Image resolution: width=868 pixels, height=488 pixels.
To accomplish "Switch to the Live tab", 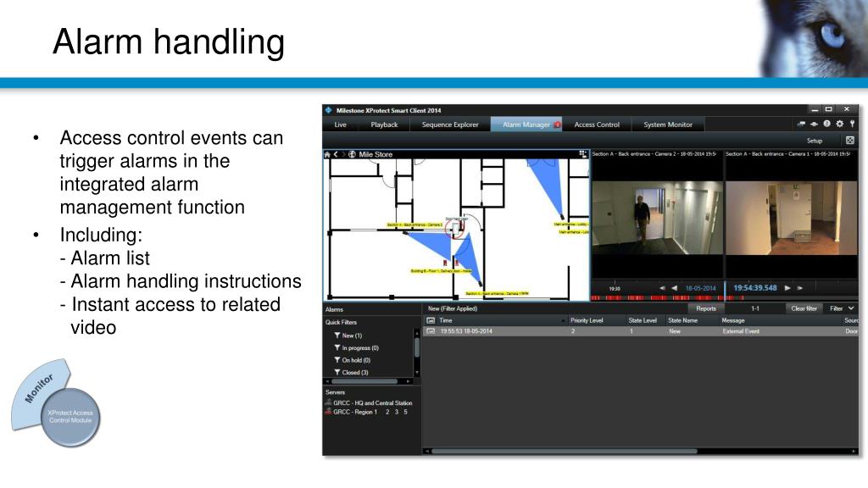I will coord(341,125).
